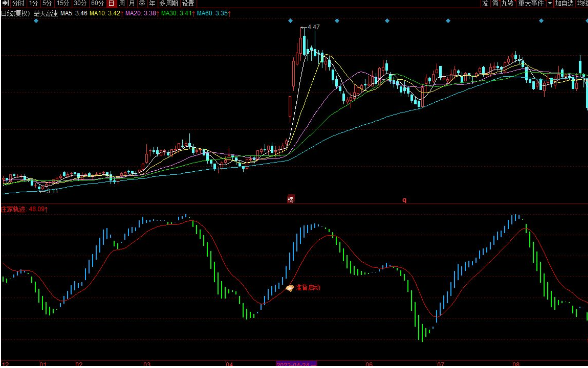
Task: Click the blue diamond marker above the 4.47 peak
Action: click(291, 21)
